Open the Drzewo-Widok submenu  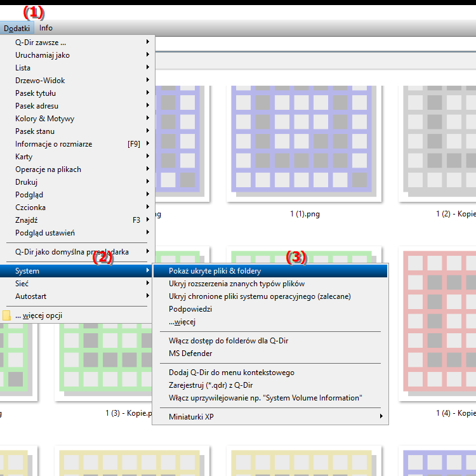(x=77, y=81)
